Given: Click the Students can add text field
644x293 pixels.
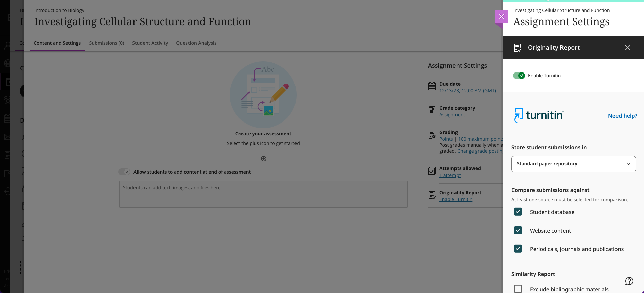Looking at the screenshot, I should [x=263, y=194].
